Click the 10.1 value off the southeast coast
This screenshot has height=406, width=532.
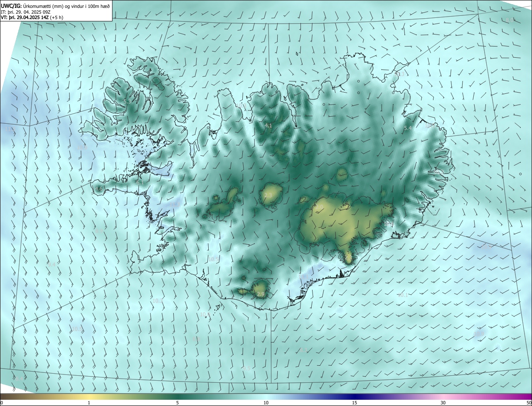point(403,295)
